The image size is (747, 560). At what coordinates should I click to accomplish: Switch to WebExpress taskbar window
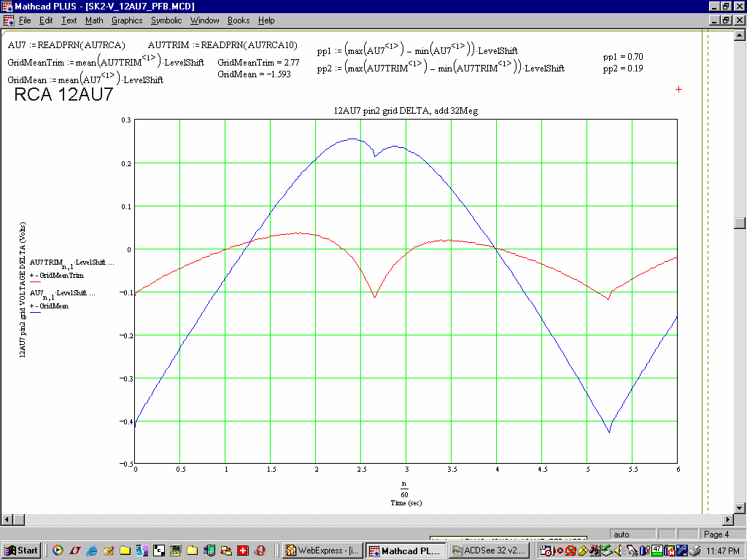(322, 551)
